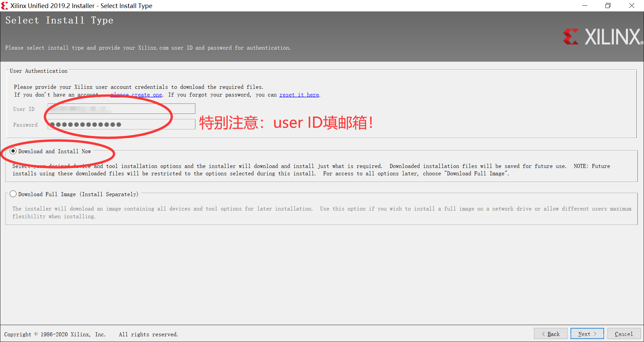Screen dimensions: 644x342
Task: Click the 'Please select install type' instruction text
Action: click(x=148, y=48)
